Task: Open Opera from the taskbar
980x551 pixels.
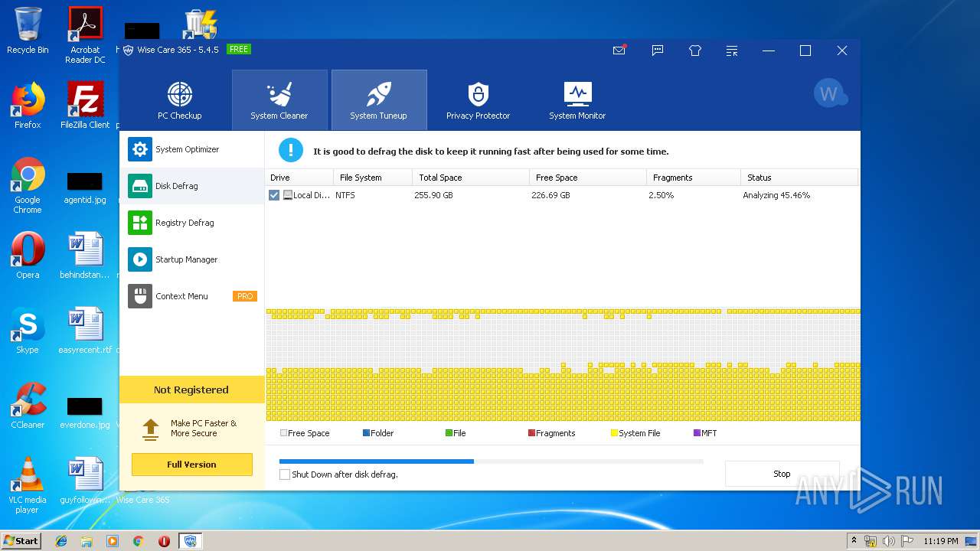Action: click(x=164, y=541)
